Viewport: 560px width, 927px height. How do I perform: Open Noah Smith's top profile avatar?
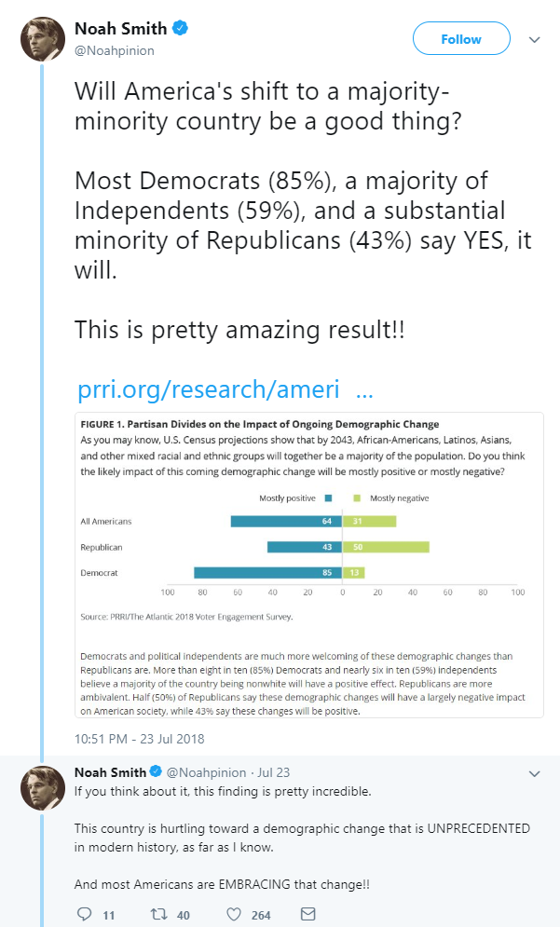[x=43, y=39]
